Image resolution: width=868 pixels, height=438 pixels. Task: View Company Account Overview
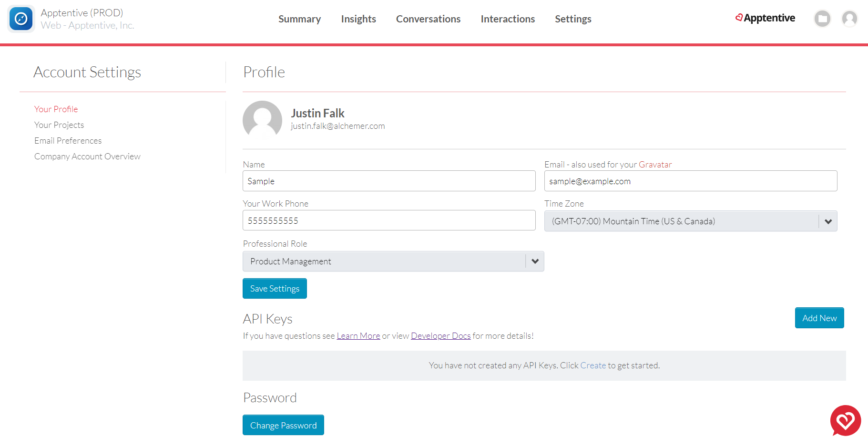coord(87,156)
